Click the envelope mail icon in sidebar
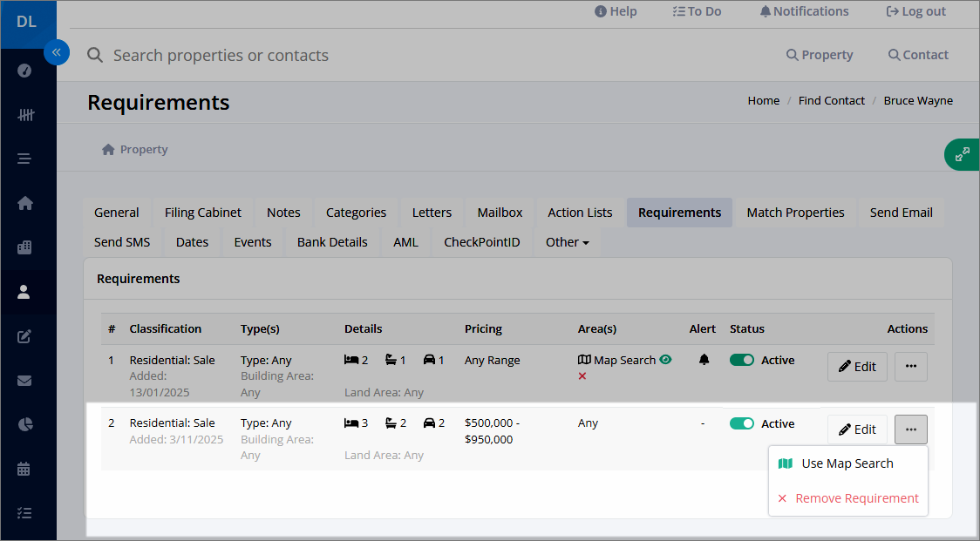The height and width of the screenshot is (541, 980). tap(24, 381)
